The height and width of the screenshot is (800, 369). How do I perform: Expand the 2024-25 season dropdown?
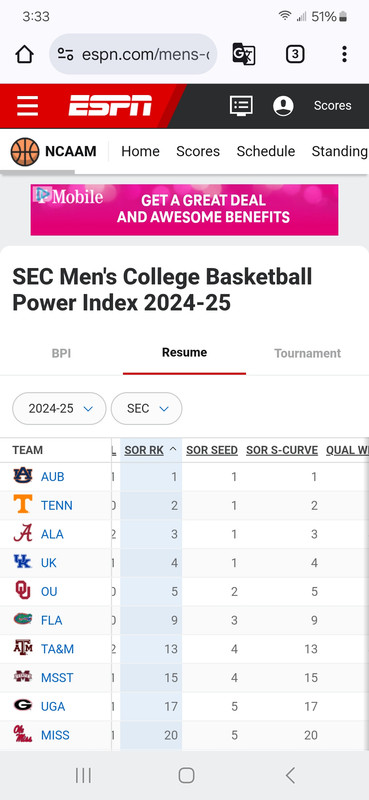tap(59, 408)
